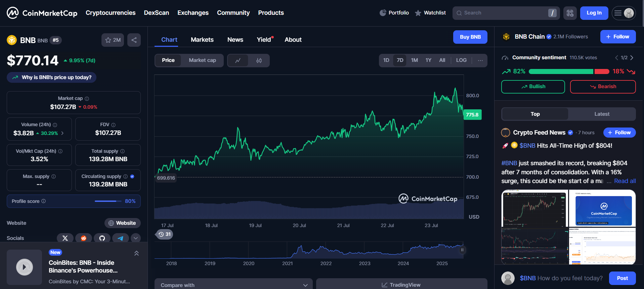Open BNB's Reddit social link
644x289 pixels.
[x=84, y=238]
